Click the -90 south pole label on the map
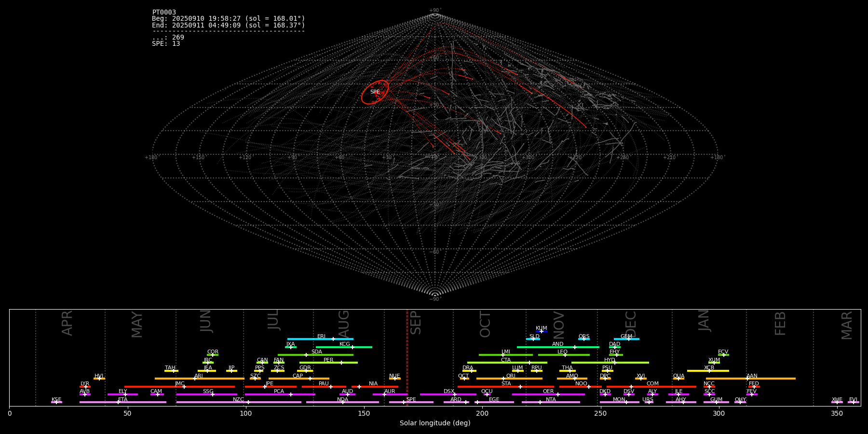This screenshot has height=434, width=868. tap(435, 299)
